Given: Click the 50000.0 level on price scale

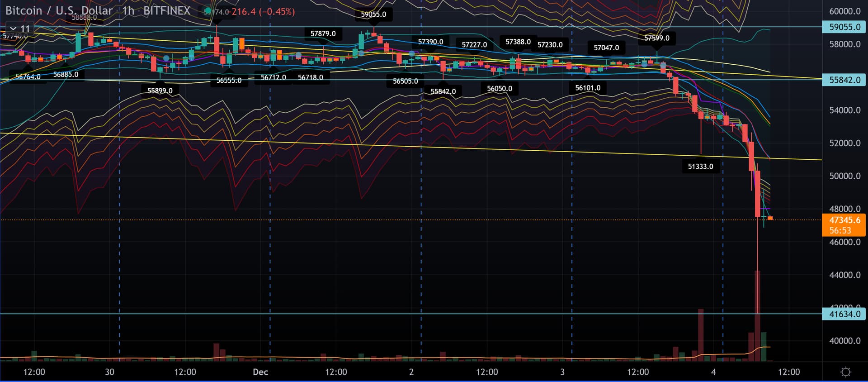Looking at the screenshot, I should tap(844, 176).
